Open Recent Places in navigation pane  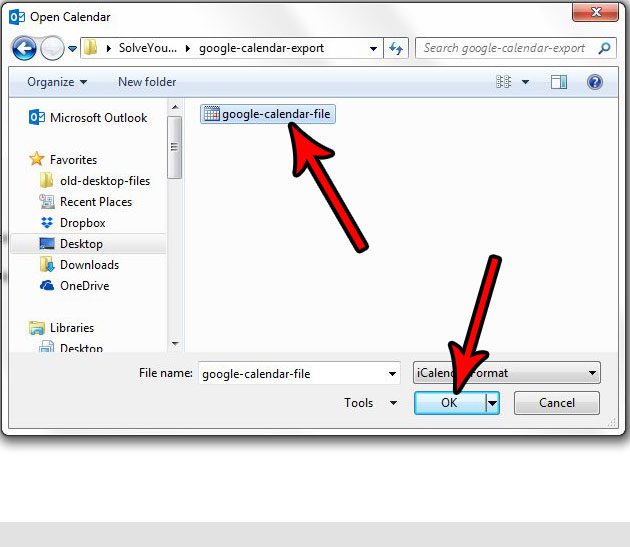click(86, 202)
